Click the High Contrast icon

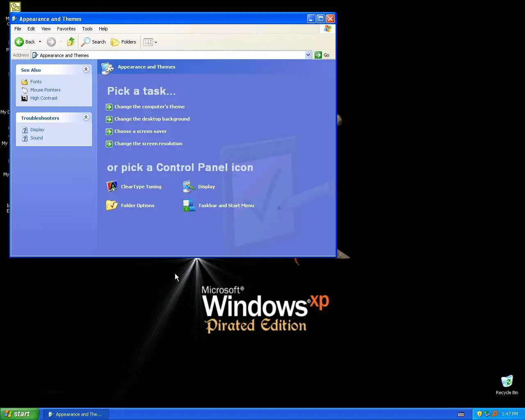tap(25, 98)
